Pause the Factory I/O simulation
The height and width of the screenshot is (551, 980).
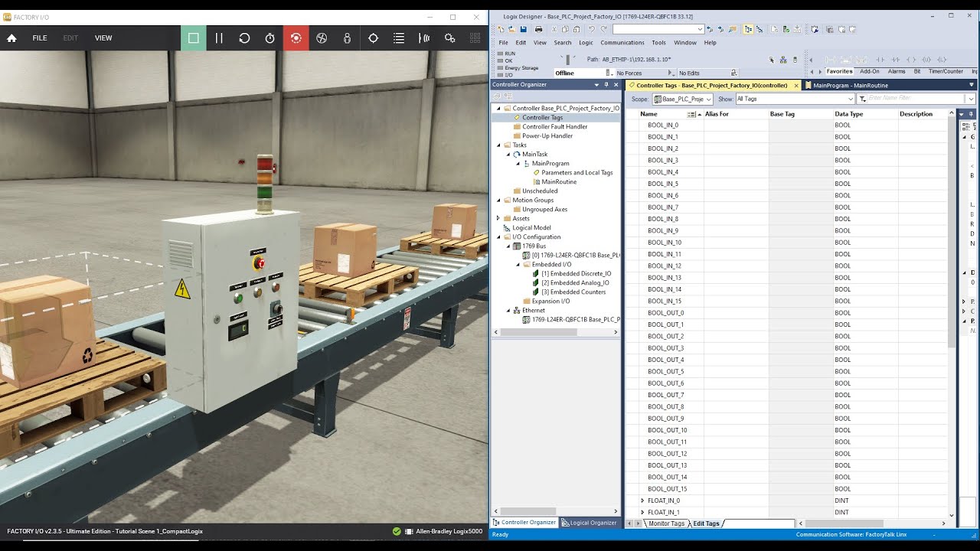pos(219,38)
